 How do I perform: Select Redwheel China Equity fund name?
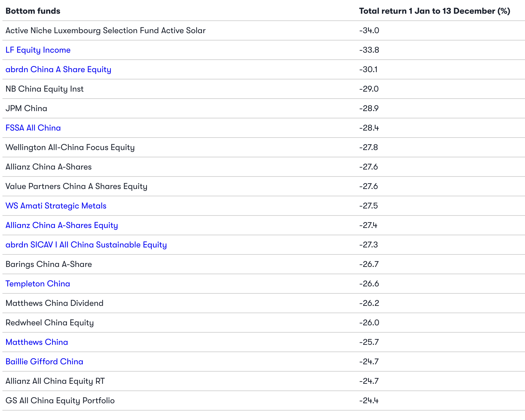tap(50, 323)
